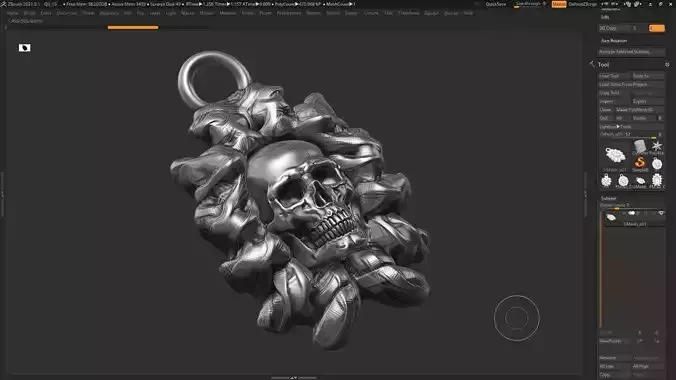Open the Transform menu
This screenshot has height=380, width=676.
pyautogui.click(x=409, y=13)
